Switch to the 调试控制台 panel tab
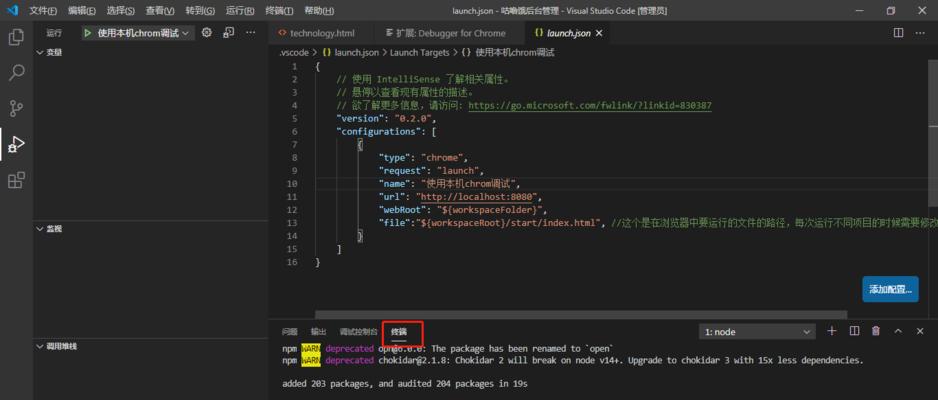The width and height of the screenshot is (938, 400). click(358, 332)
